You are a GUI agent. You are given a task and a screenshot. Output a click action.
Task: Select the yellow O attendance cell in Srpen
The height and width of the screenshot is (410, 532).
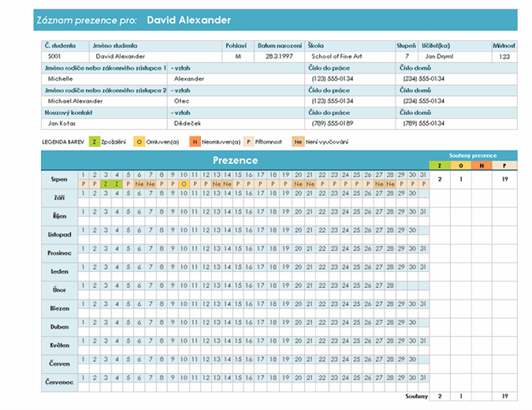click(184, 184)
